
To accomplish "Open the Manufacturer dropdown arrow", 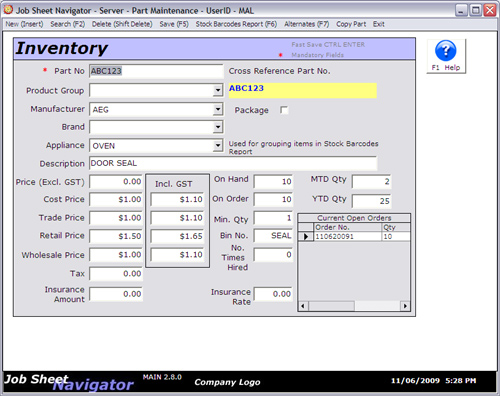I will (x=218, y=109).
